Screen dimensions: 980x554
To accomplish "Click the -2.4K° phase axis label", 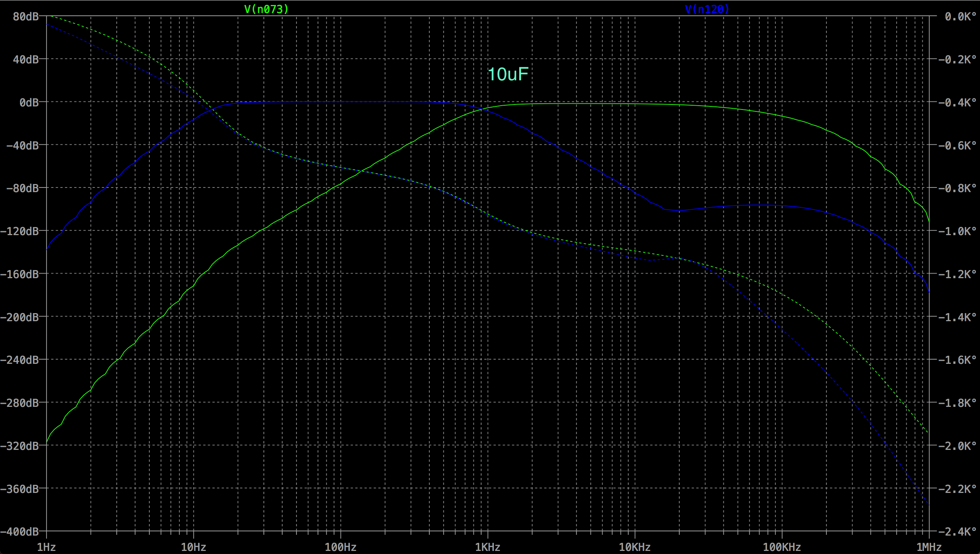I will (957, 532).
